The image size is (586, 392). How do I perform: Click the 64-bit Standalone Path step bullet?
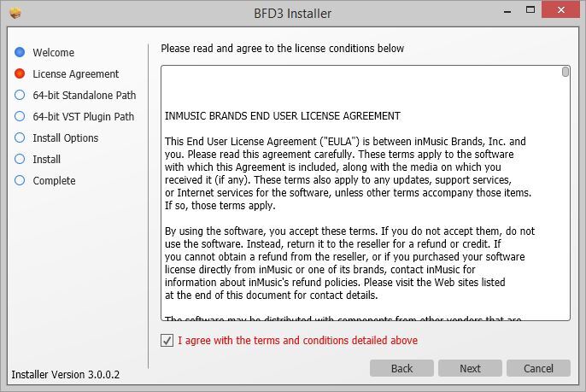click(x=20, y=95)
